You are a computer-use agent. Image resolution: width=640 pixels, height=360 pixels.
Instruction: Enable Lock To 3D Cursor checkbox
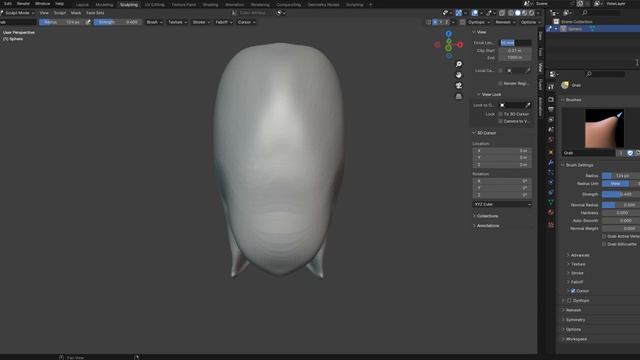[x=500, y=114]
